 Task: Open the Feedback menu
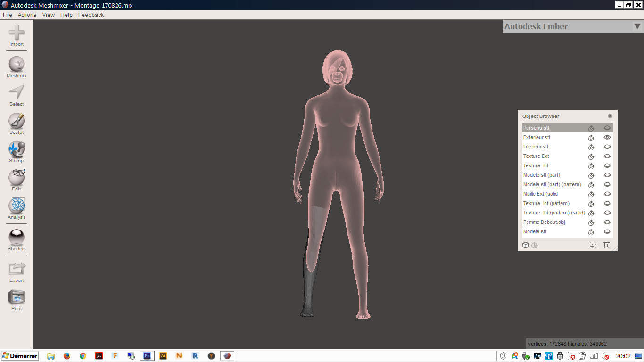(91, 15)
